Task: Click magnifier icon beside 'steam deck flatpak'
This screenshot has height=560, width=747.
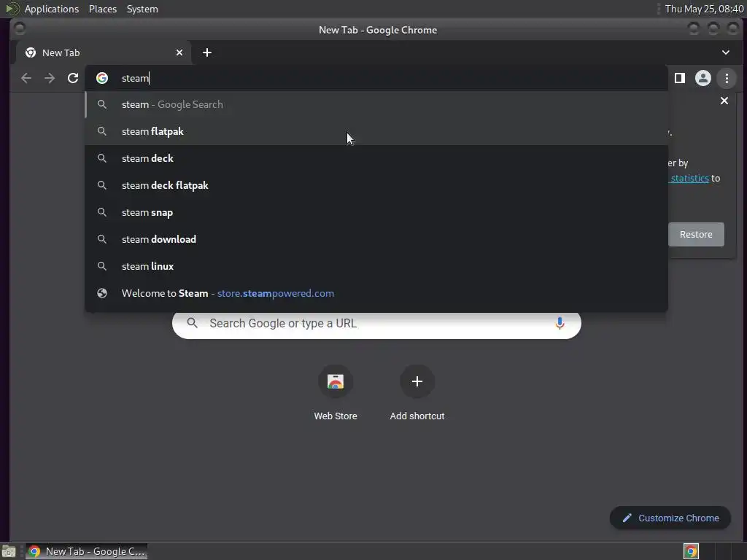Action: pos(102,185)
